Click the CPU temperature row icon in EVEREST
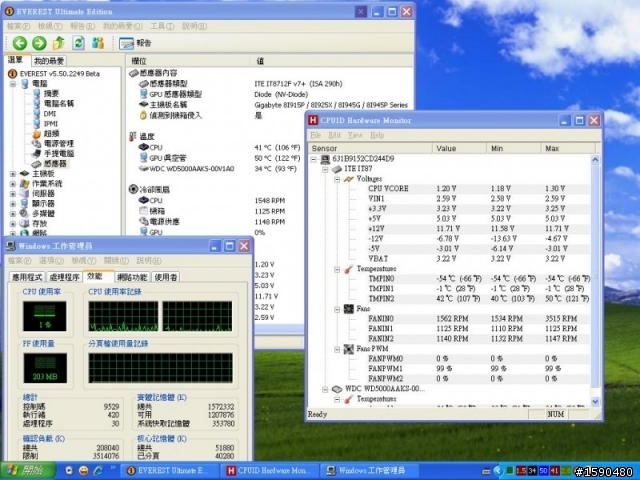 [144, 147]
